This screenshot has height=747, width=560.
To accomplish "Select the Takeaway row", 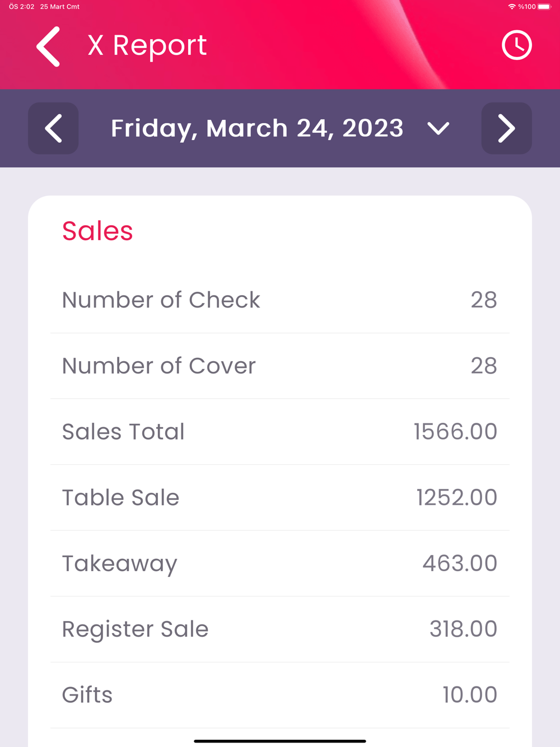I will coord(280,563).
